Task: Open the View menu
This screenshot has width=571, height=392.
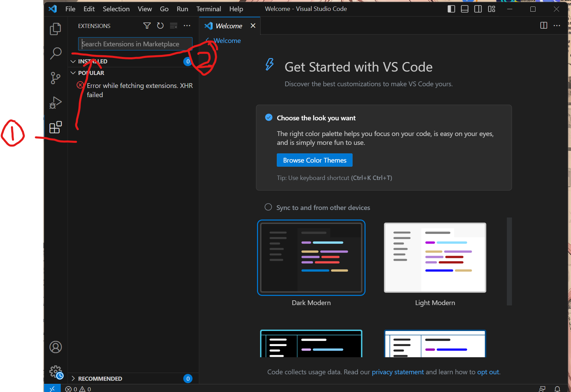Action: pyautogui.click(x=145, y=9)
